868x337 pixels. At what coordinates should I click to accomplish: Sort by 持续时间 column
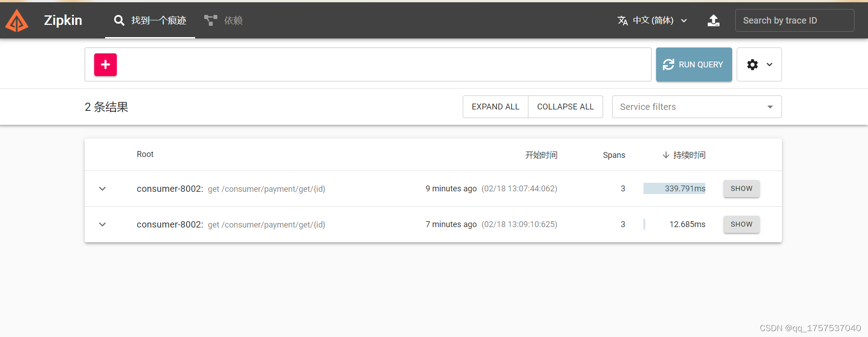(x=689, y=155)
